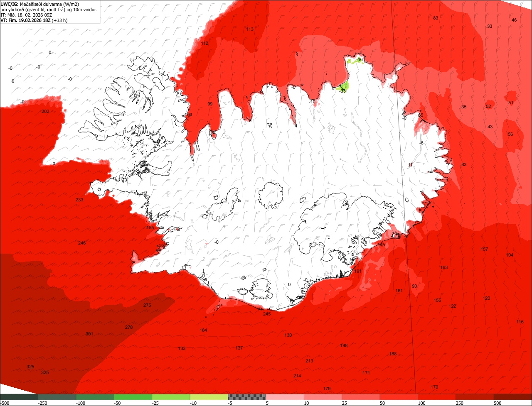
Task: Click the map value 52
Action: (x=488, y=106)
